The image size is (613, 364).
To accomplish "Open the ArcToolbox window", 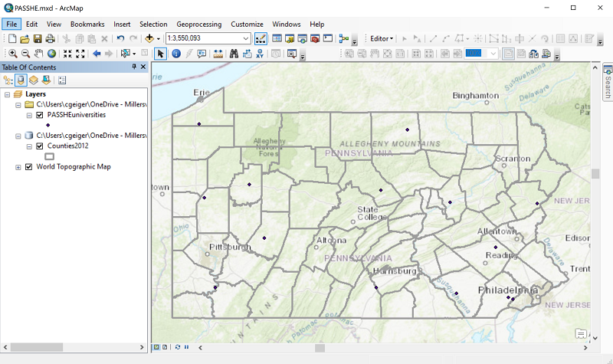I will coord(315,39).
